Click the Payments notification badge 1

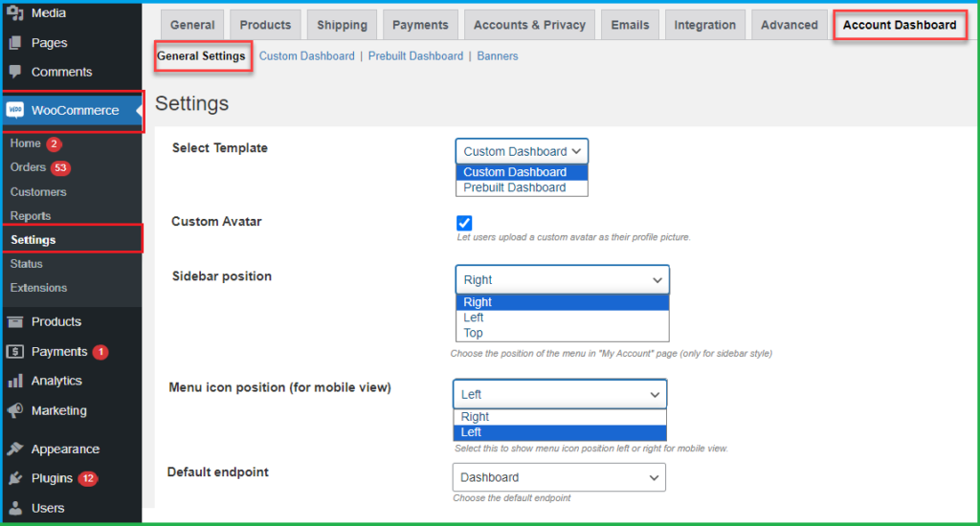tap(100, 352)
